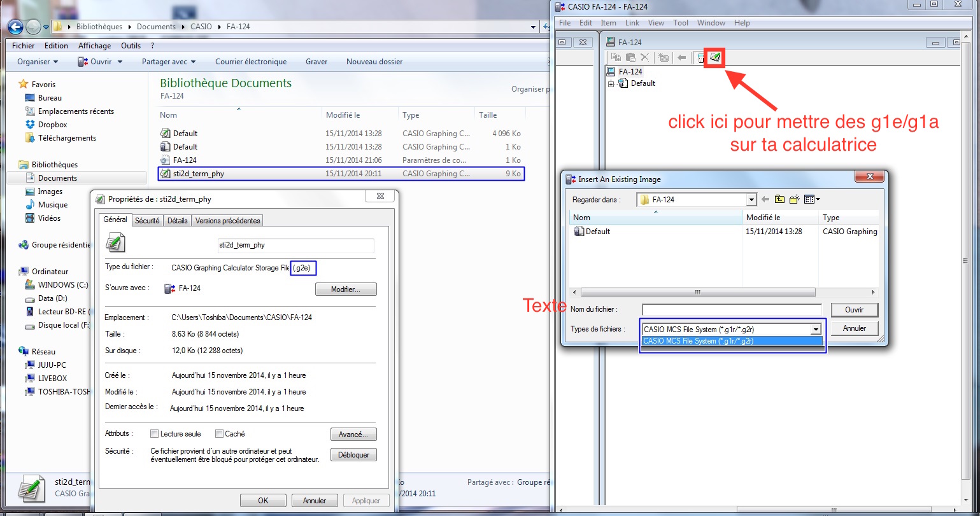The height and width of the screenshot is (516, 980).
Task: Open the Organiser dropdown in Explorer toolbar
Action: [x=38, y=62]
